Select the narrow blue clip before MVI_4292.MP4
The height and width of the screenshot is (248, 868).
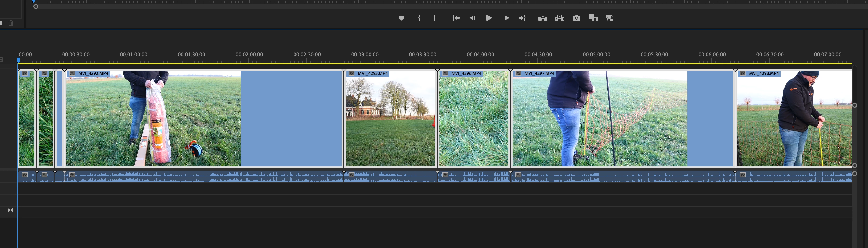click(60, 119)
